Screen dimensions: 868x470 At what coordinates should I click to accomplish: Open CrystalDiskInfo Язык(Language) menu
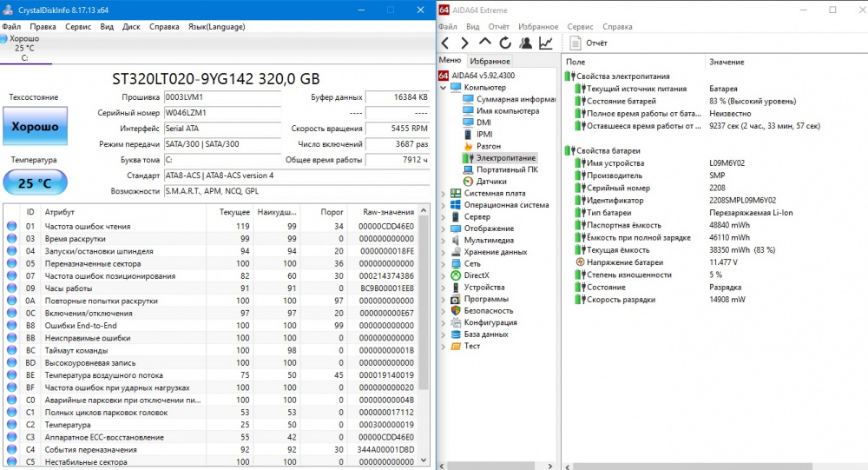216,27
